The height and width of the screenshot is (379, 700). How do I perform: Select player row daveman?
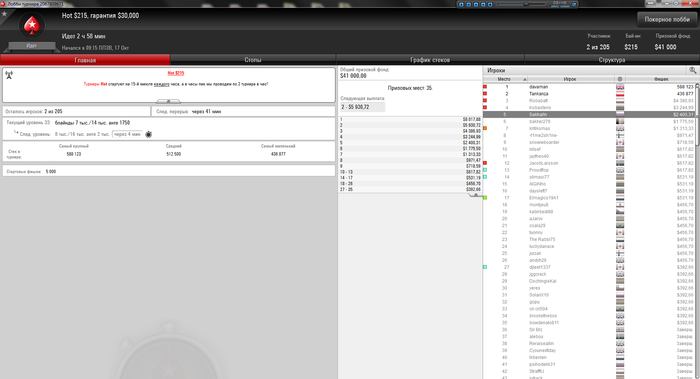tap(589, 87)
